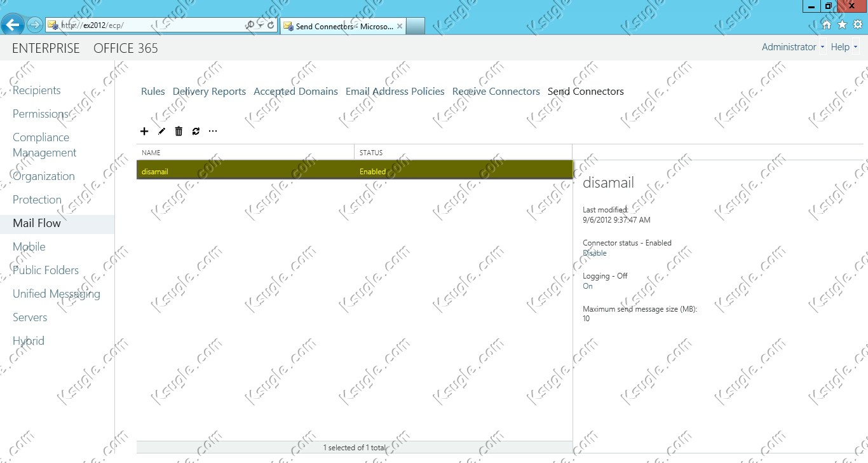Open Unified Messaging section
This screenshot has width=868, height=463.
[x=57, y=294]
